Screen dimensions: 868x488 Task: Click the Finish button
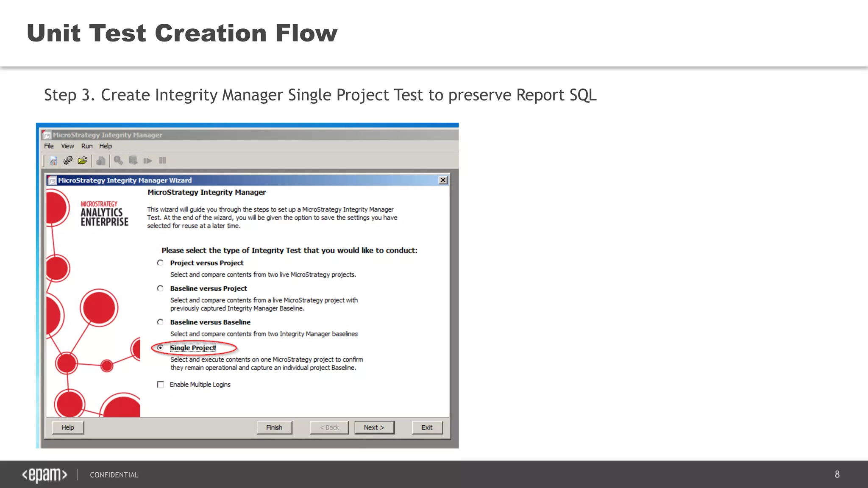[274, 427]
